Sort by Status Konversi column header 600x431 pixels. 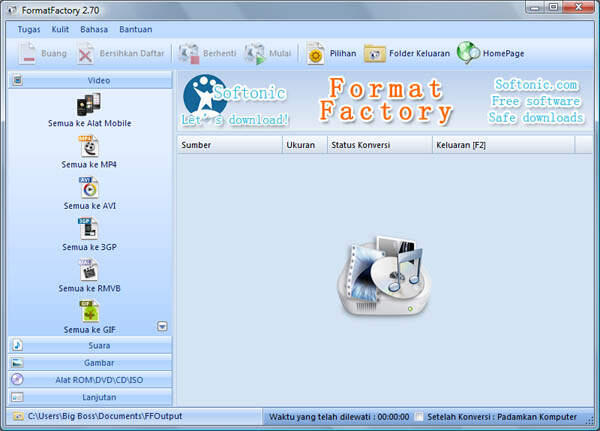[380, 145]
